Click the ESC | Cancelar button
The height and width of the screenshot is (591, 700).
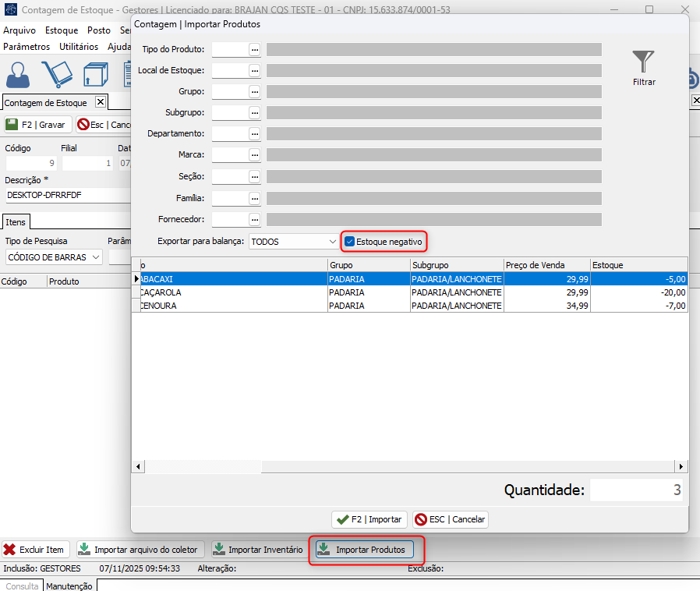click(x=451, y=519)
